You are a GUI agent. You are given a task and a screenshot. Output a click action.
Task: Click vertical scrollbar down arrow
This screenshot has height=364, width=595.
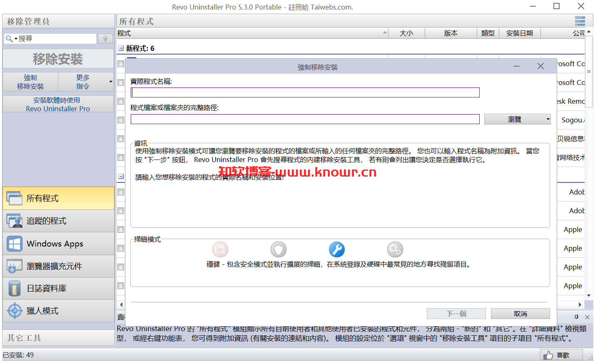[589, 295]
